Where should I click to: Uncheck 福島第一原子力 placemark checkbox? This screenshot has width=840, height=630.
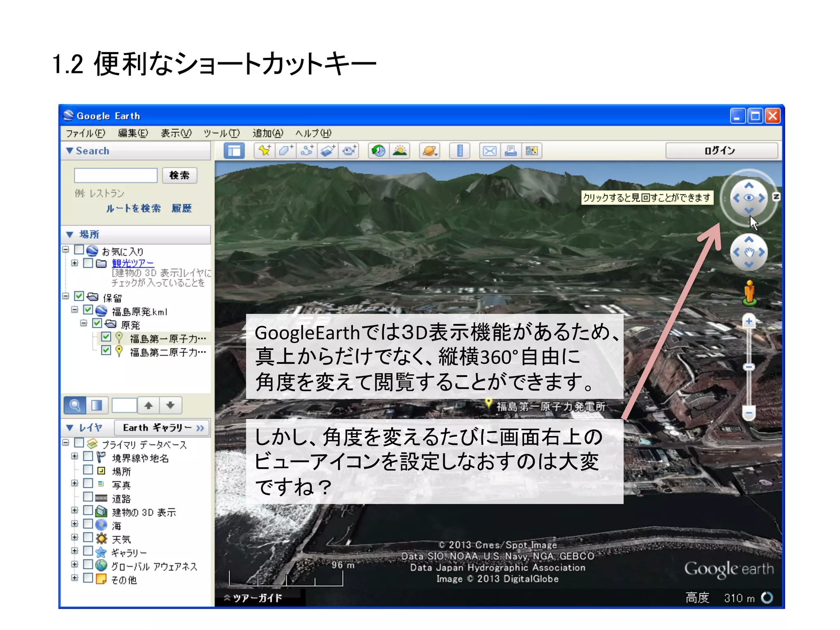106,337
